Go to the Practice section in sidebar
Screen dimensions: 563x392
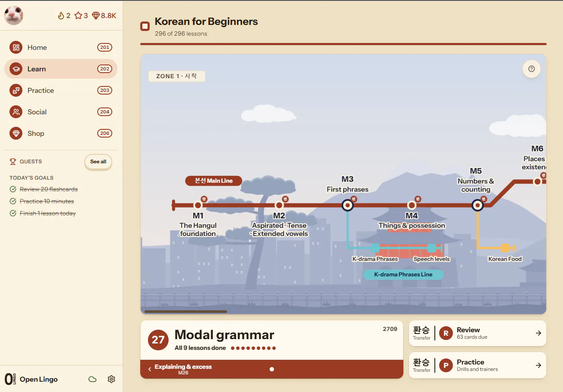tap(61, 90)
